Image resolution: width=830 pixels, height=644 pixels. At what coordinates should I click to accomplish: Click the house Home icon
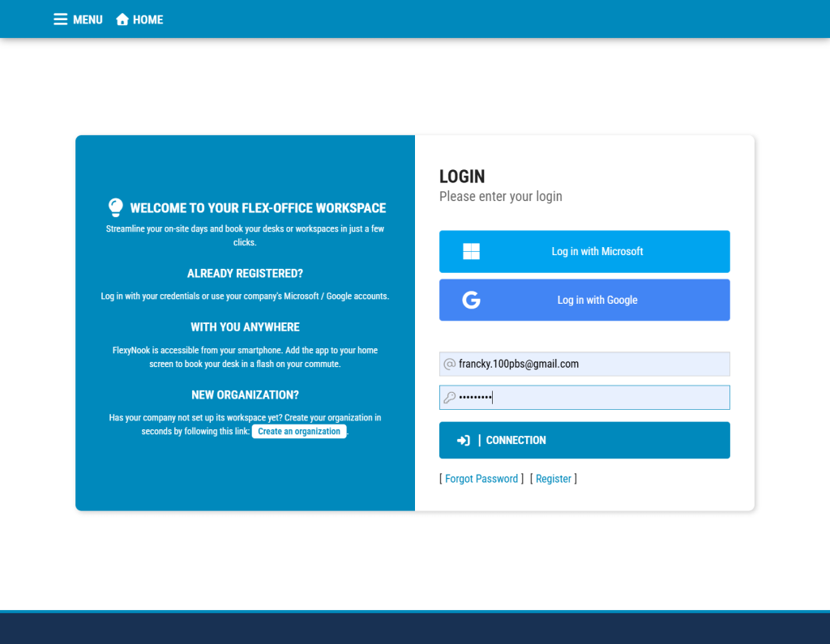[122, 19]
